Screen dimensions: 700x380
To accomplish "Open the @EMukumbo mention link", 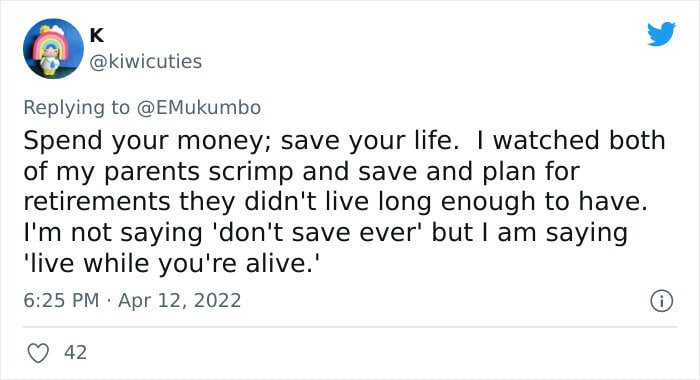I will tap(199, 108).
